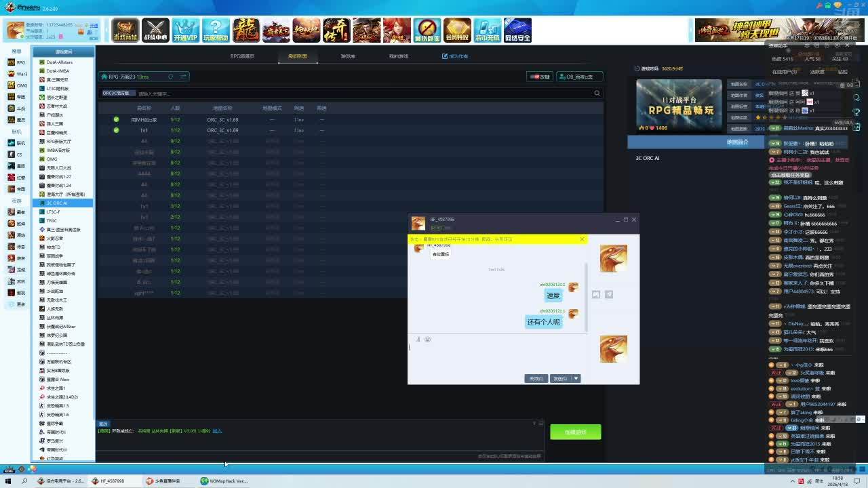Select DotA-Allstars in the game list
Viewport: 868px width, 488px height.
[x=60, y=62]
